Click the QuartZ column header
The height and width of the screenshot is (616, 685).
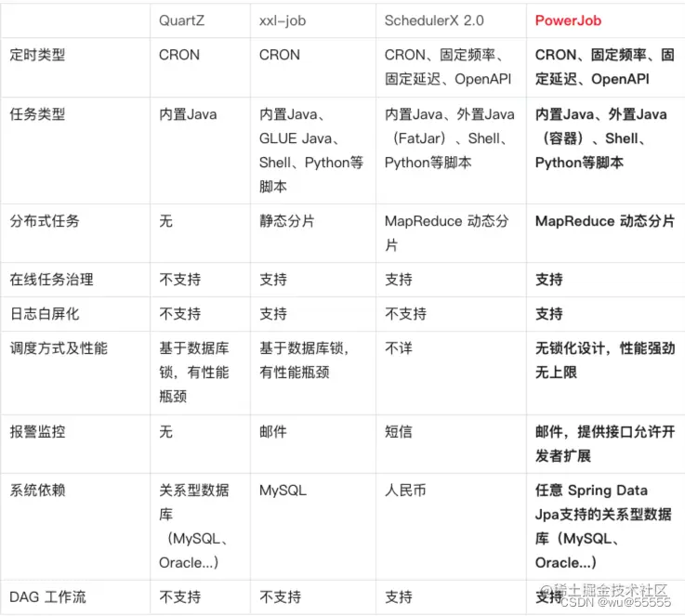(181, 20)
